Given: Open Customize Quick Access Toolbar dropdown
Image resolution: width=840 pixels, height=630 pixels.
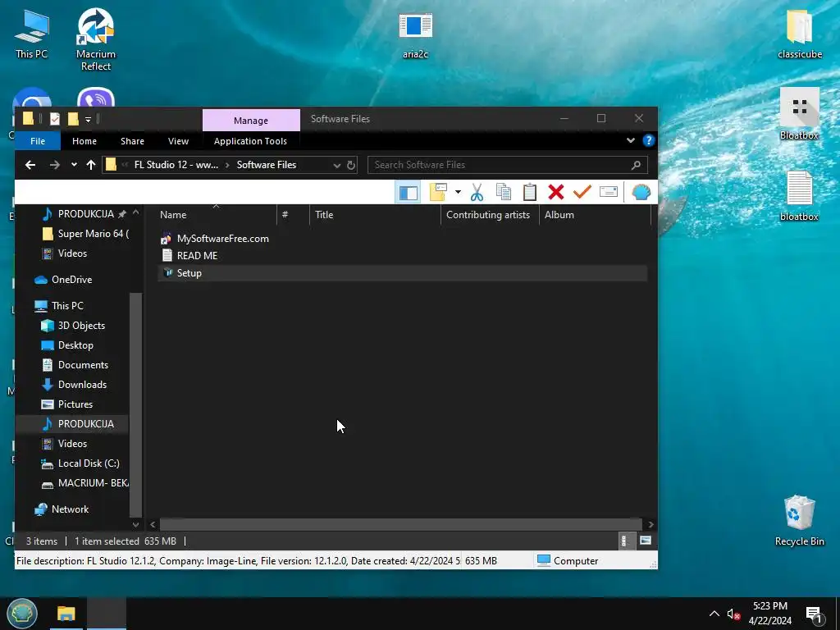Looking at the screenshot, I should 89,120.
